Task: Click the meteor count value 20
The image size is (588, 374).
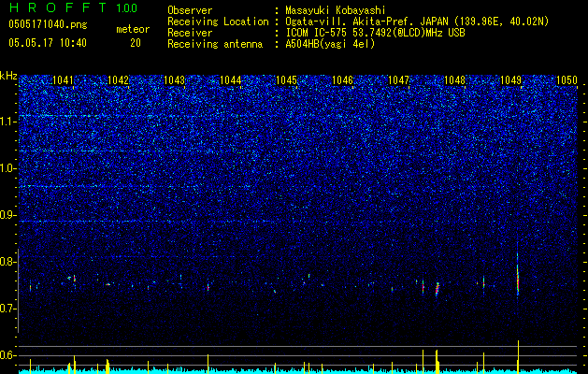Action: [x=136, y=43]
